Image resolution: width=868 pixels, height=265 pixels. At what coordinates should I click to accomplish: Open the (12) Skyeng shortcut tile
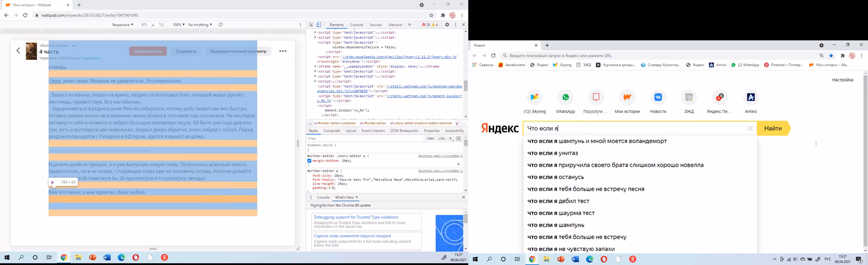(534, 102)
